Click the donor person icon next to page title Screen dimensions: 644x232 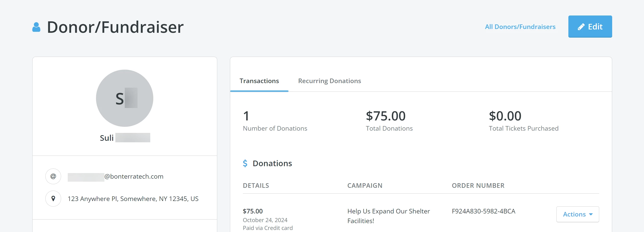(x=36, y=26)
